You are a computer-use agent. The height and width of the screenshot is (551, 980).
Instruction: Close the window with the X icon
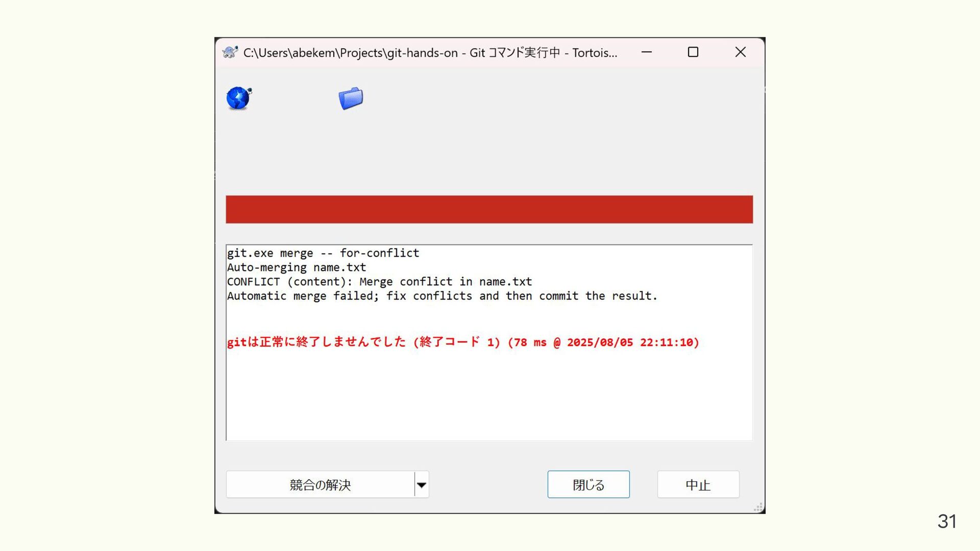(741, 52)
